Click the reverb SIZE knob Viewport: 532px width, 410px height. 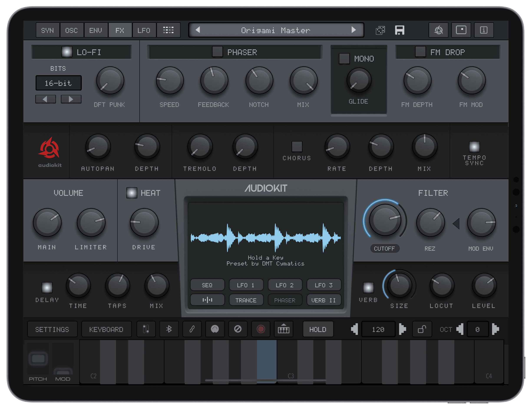pos(400,285)
